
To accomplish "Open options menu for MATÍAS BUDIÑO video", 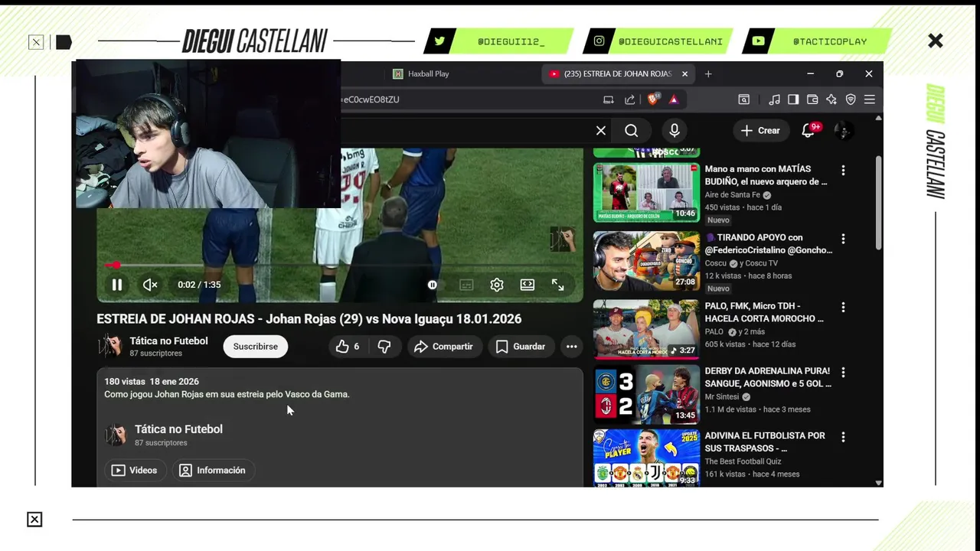I will pos(843,171).
